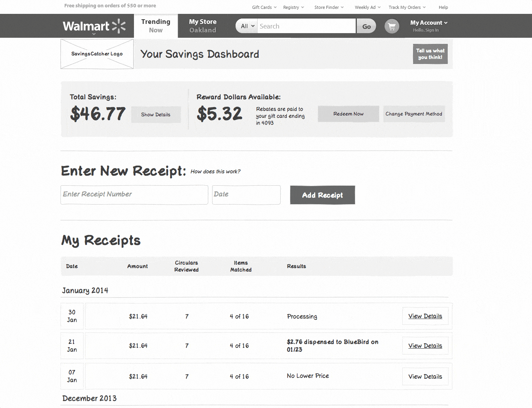Click Free shipping on orders banner text

110,6
